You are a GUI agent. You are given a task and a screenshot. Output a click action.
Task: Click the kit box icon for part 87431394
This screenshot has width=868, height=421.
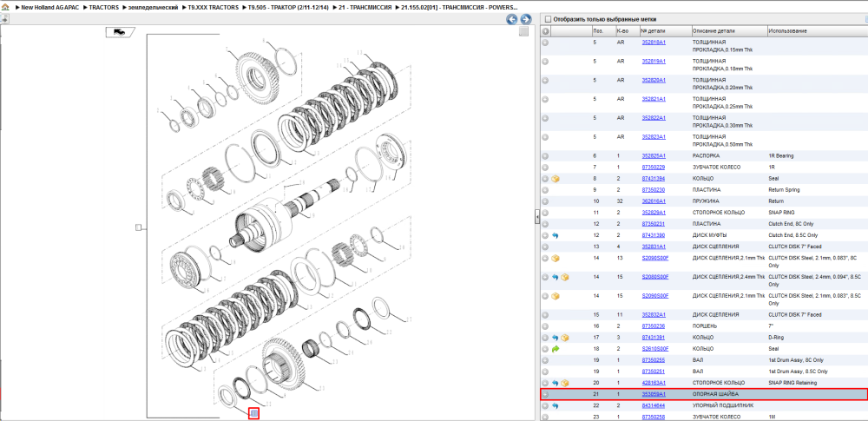click(556, 179)
